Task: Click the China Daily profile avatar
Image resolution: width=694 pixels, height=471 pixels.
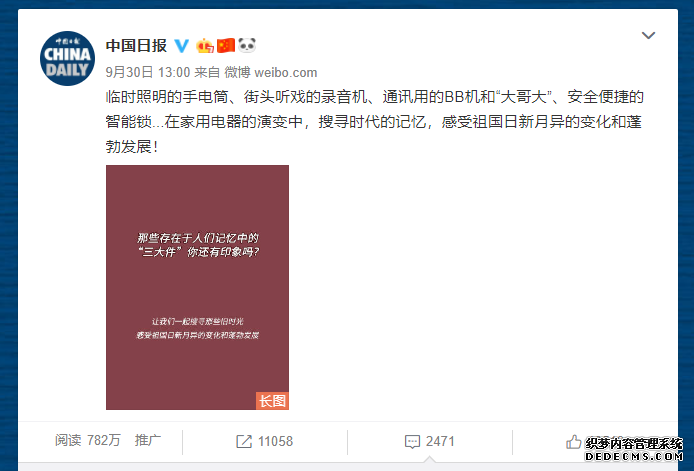Action: [x=67, y=58]
